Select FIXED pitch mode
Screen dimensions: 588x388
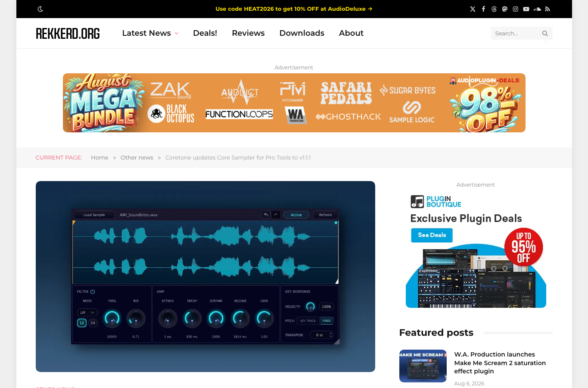tap(327, 321)
